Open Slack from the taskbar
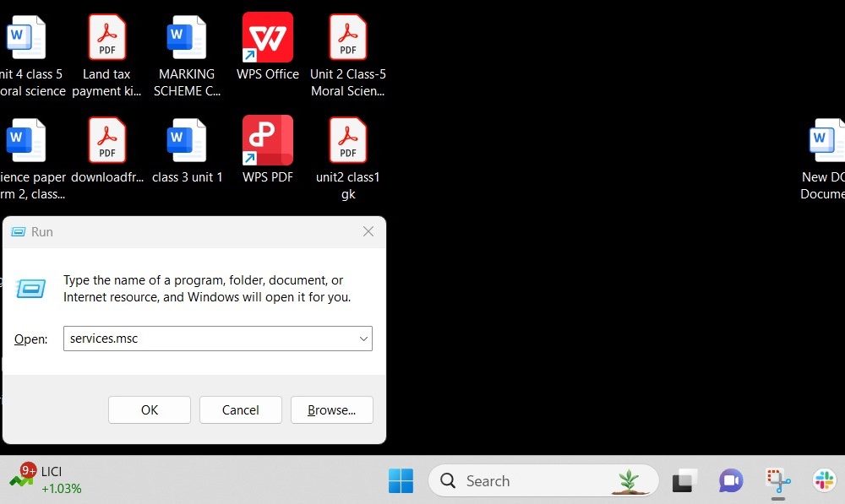 [x=824, y=481]
